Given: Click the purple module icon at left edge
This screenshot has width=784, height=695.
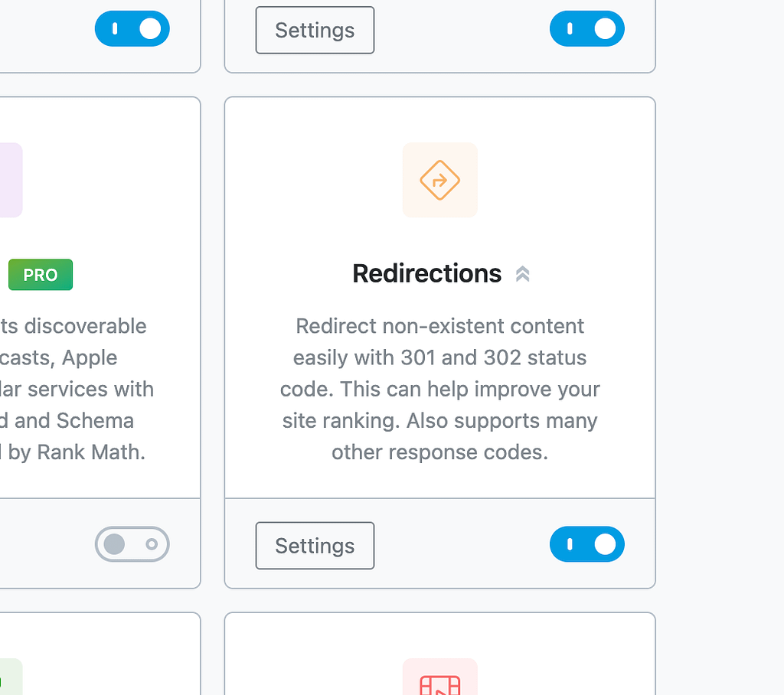Looking at the screenshot, I should point(11,180).
